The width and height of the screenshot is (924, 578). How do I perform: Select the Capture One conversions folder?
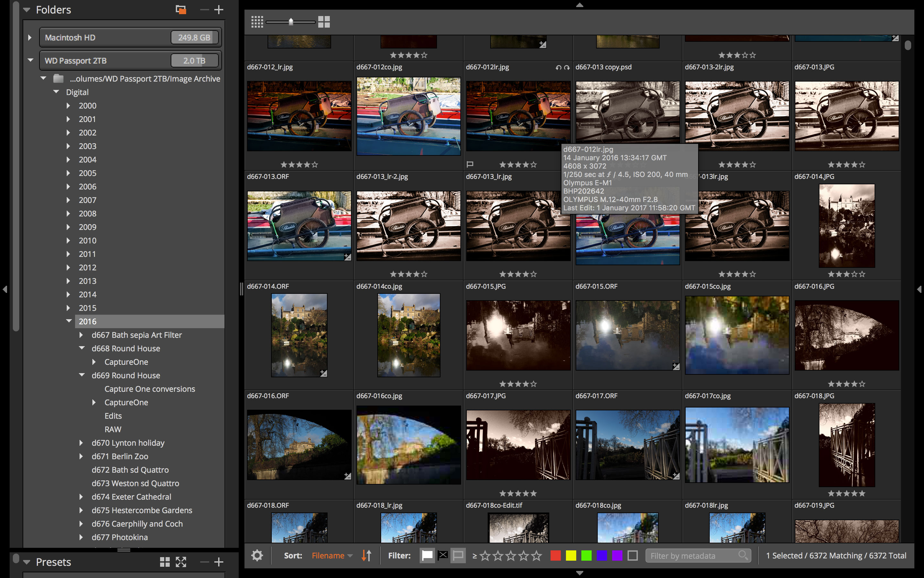(x=150, y=389)
